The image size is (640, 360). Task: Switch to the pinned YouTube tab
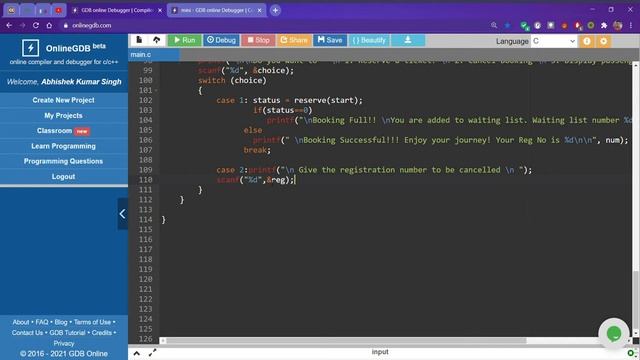58,10
